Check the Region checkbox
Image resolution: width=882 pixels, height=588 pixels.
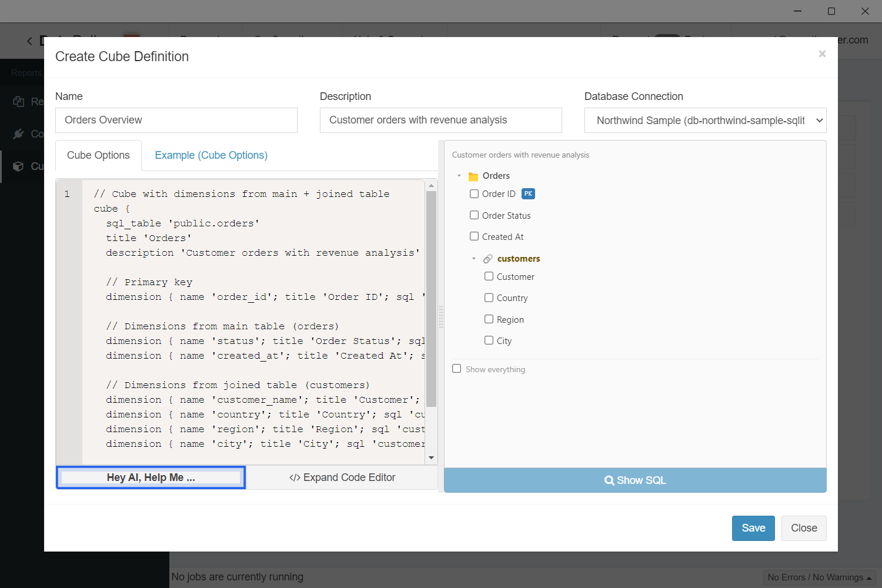489,319
